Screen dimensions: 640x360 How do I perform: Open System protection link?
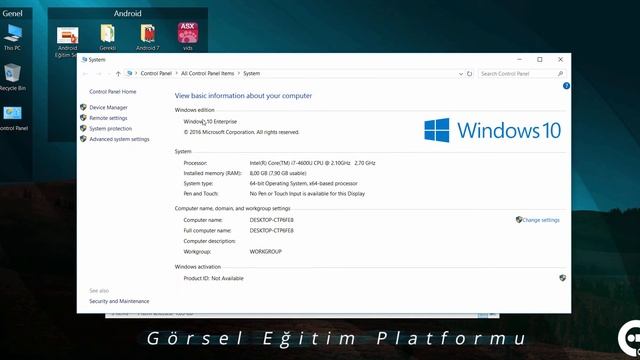coord(111,129)
